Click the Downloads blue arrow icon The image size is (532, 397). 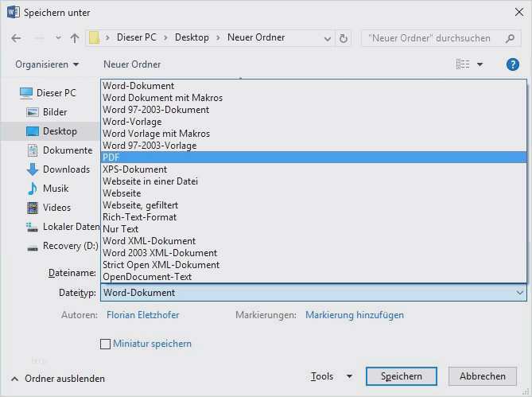tap(33, 169)
